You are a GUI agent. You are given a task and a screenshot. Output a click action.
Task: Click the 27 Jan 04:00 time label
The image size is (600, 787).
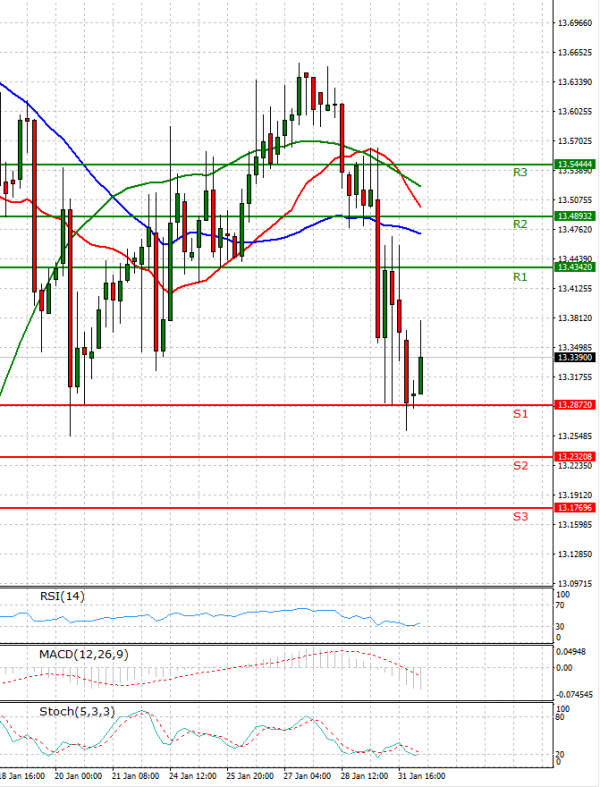coord(307,776)
